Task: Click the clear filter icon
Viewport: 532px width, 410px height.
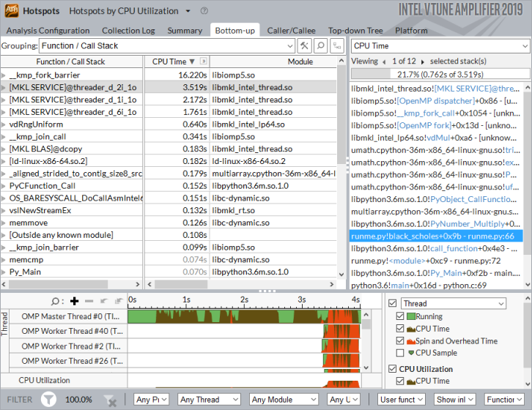Action: (110, 400)
